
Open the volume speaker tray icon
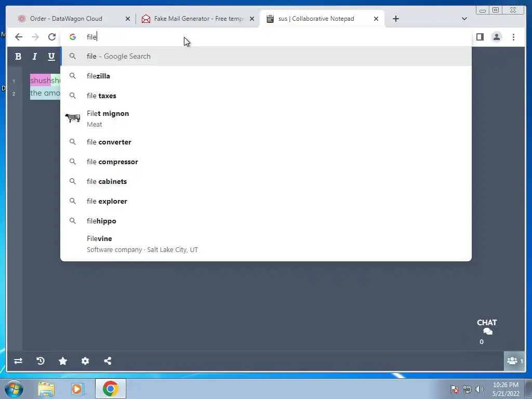(x=480, y=389)
